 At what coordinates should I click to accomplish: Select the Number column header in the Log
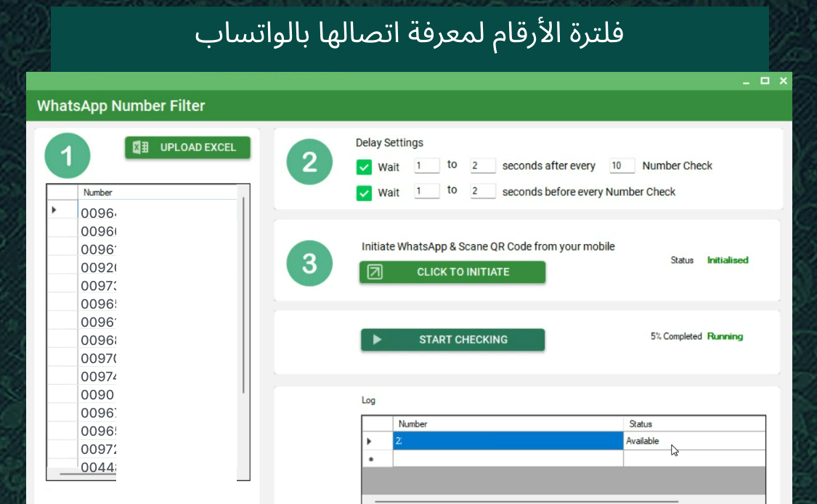508,423
